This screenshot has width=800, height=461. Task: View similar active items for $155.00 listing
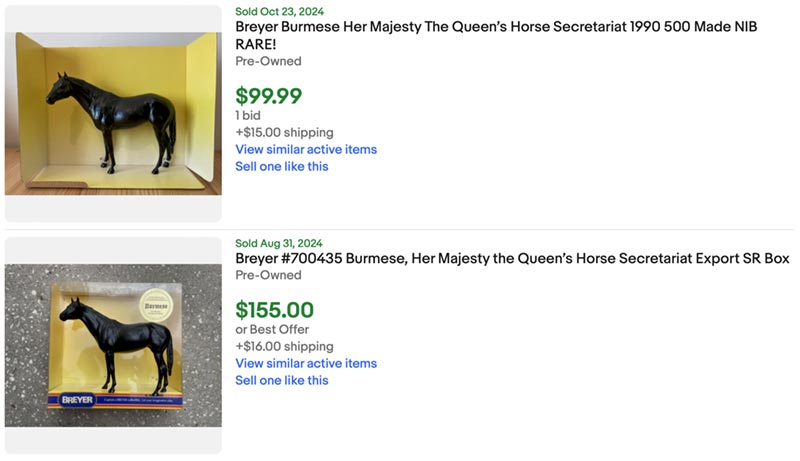306,363
